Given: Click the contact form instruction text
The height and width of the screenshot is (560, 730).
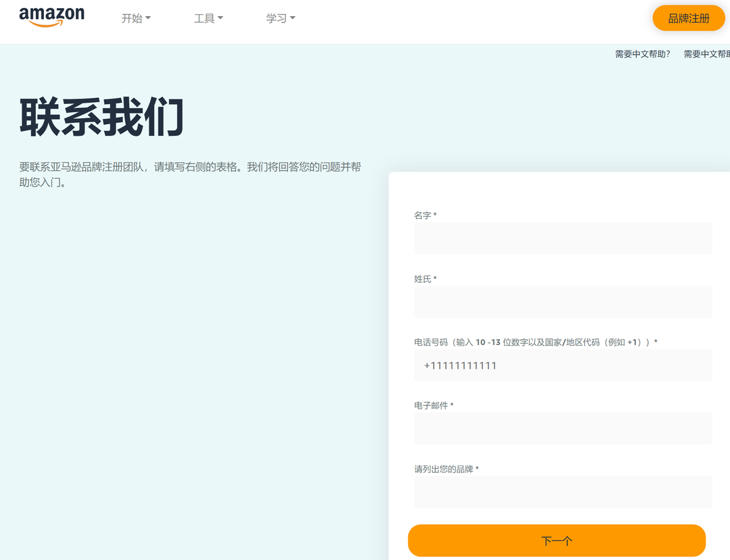Looking at the screenshot, I should click(189, 174).
